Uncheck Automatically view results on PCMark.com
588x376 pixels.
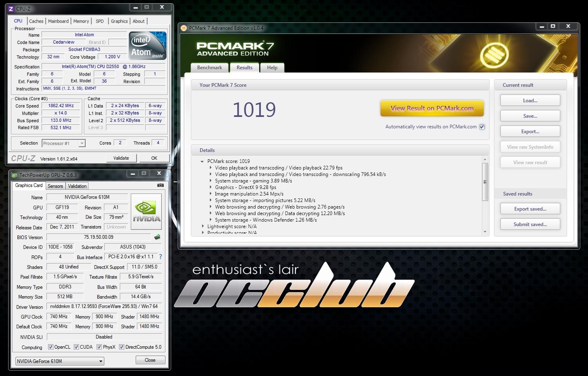482,127
